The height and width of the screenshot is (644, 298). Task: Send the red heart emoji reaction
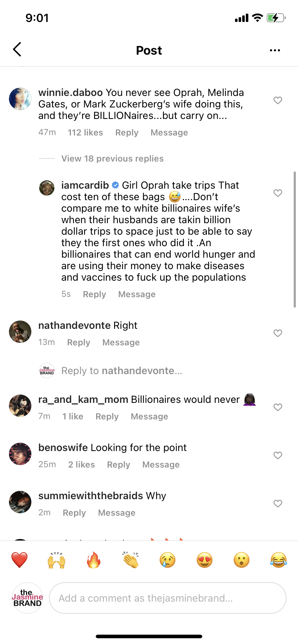[x=19, y=560]
